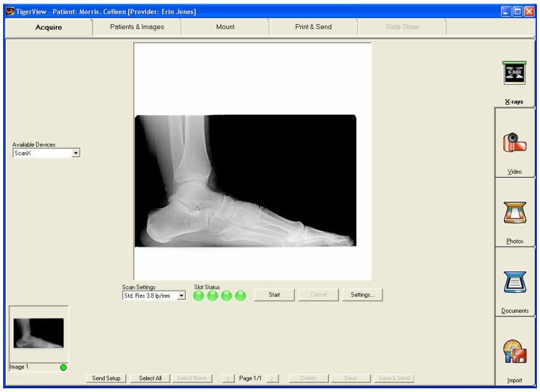Select the Image 1 thumbnail
The width and height of the screenshot is (540, 392).
click(40, 334)
